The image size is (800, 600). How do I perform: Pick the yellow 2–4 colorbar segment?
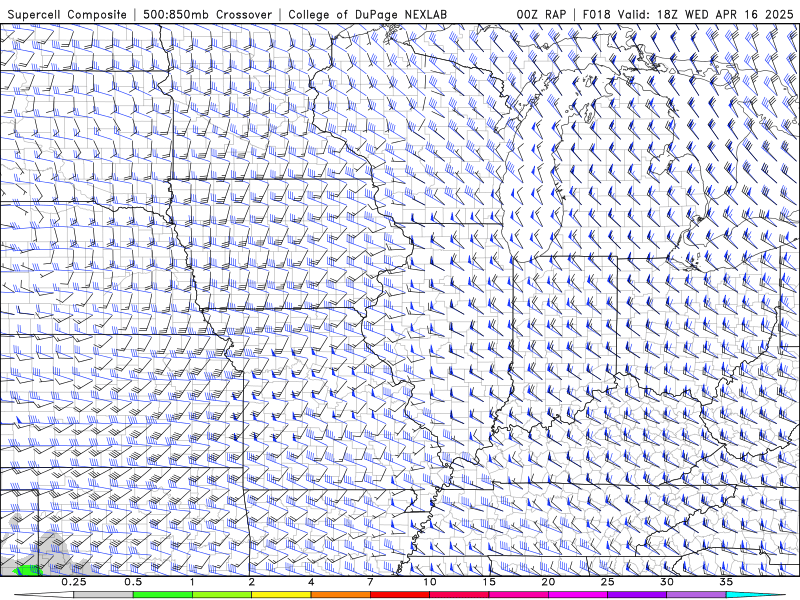pos(281,595)
